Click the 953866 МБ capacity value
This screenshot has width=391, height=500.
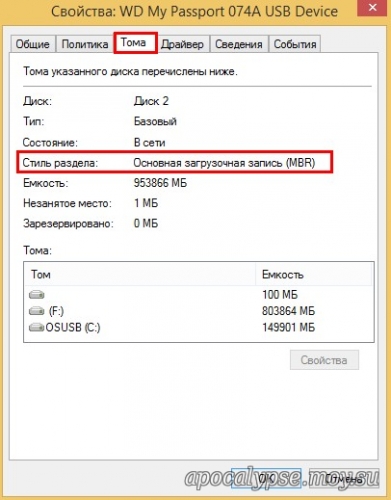[x=160, y=183]
